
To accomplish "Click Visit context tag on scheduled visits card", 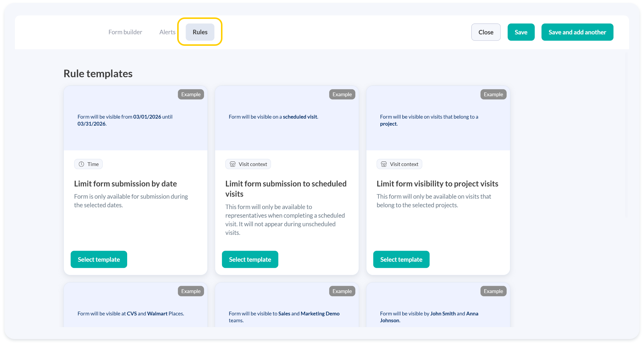I will [248, 164].
